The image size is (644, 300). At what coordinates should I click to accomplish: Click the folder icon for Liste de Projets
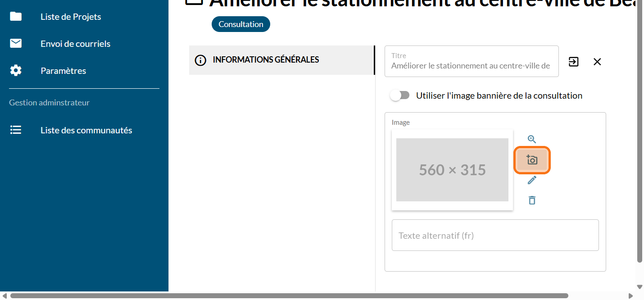(16, 17)
